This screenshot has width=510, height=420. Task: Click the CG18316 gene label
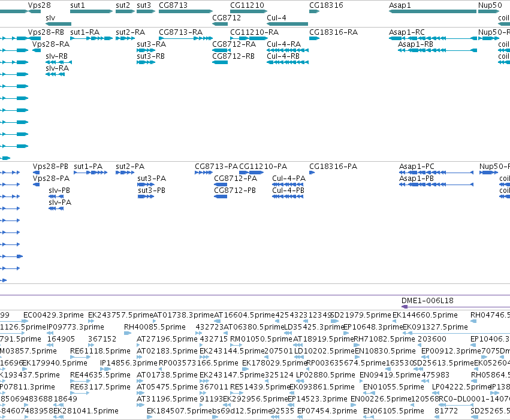(326, 5)
